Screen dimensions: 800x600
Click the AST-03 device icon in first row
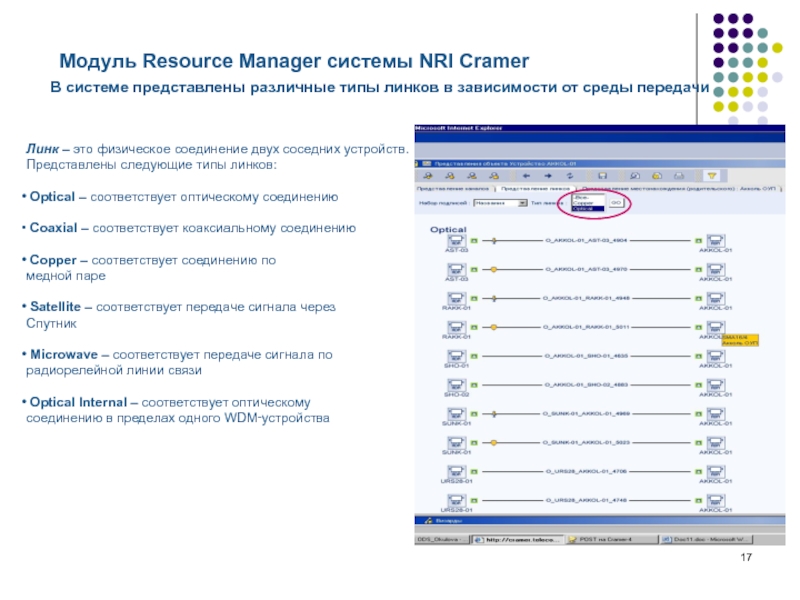(x=455, y=241)
